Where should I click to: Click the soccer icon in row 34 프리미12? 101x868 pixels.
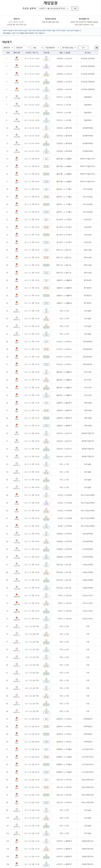[16, 310]
